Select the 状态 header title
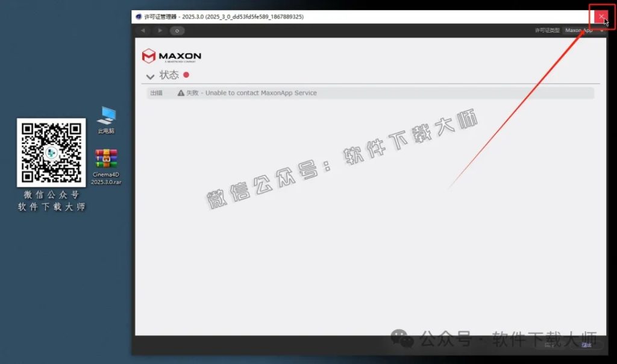Viewport: 617px width, 364px height. coord(169,75)
